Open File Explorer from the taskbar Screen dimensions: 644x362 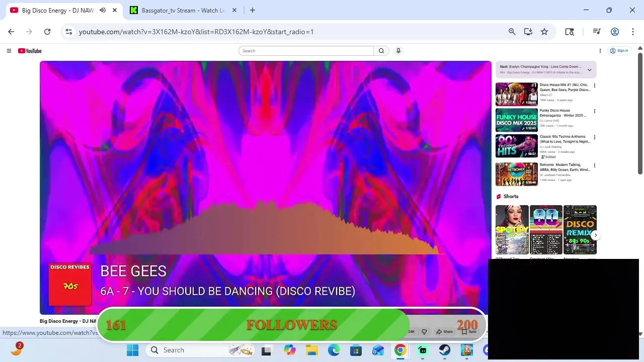311,350
